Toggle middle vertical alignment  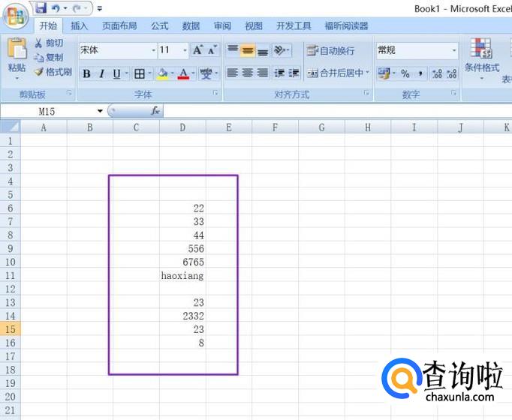[248, 50]
